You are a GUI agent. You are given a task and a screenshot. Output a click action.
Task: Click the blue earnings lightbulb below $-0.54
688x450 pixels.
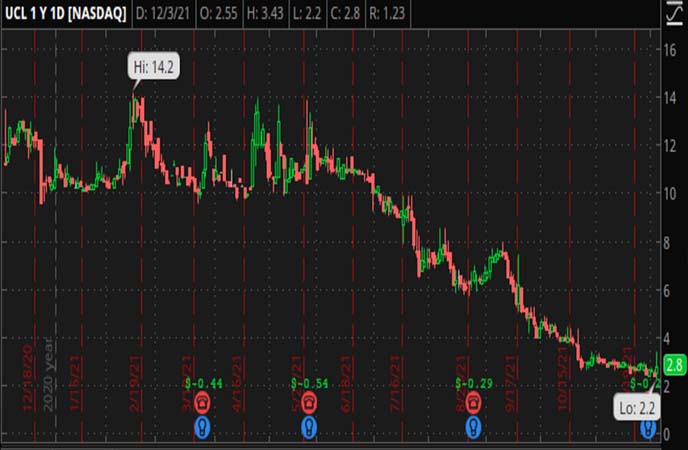tap(309, 427)
